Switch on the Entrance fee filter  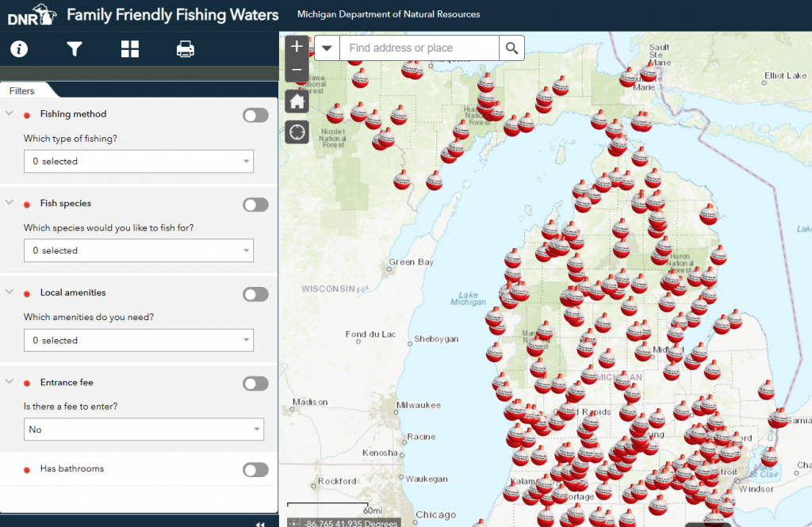pos(255,384)
